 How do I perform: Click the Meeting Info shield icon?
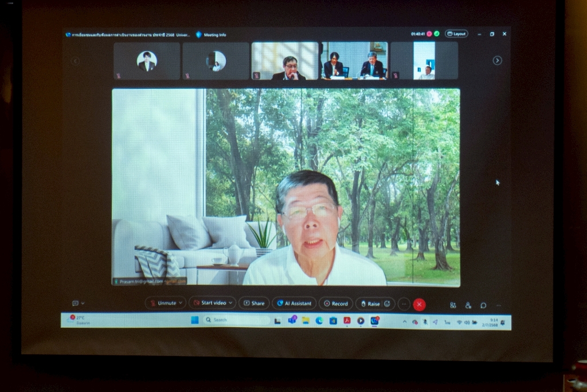tap(199, 34)
